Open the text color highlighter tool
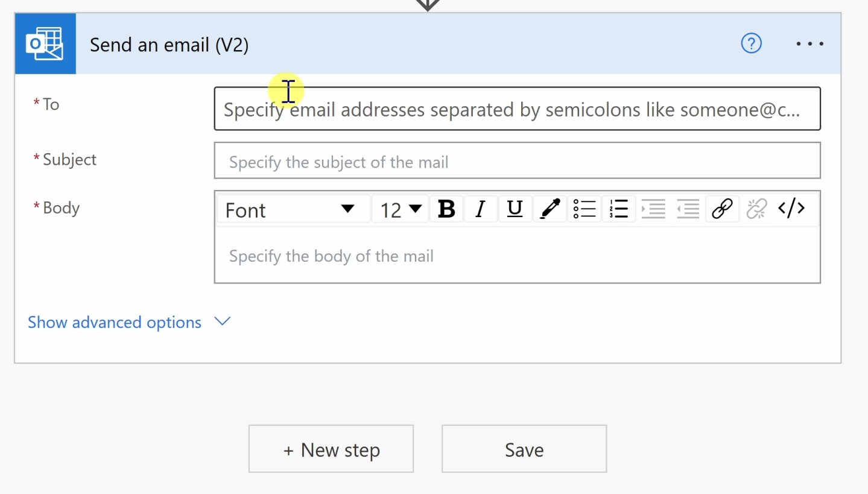 [550, 209]
